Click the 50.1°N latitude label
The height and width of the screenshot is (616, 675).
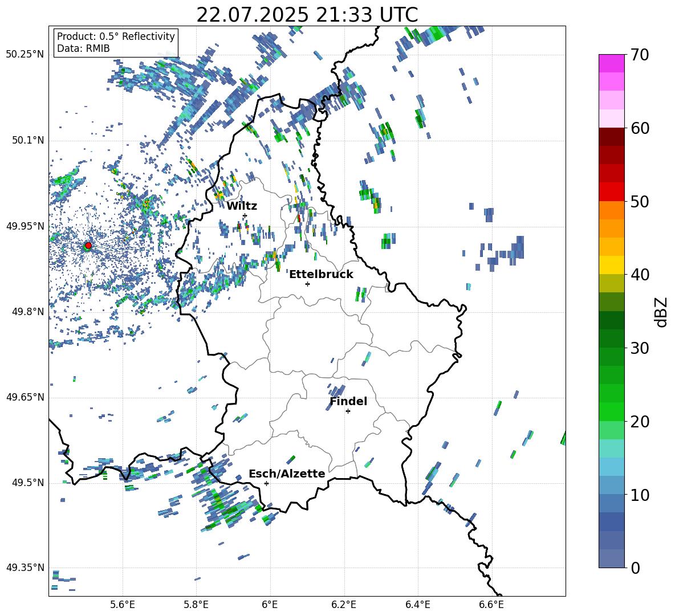pos(29,141)
